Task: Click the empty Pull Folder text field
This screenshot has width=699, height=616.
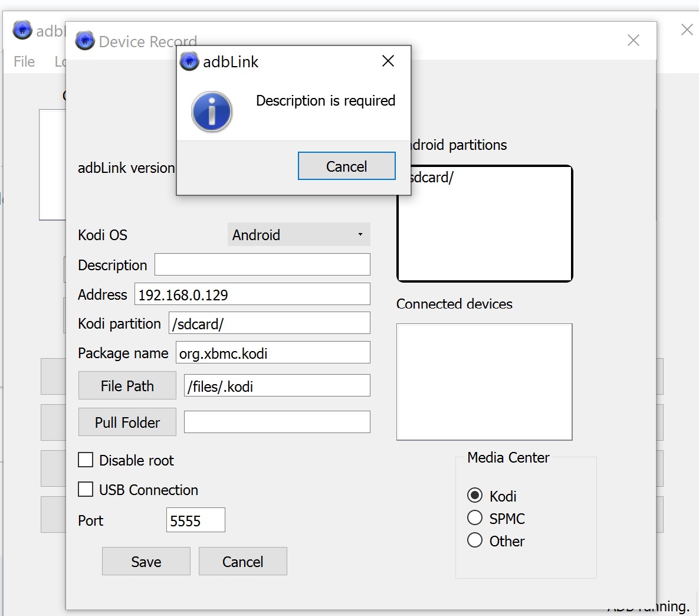Action: click(x=277, y=422)
